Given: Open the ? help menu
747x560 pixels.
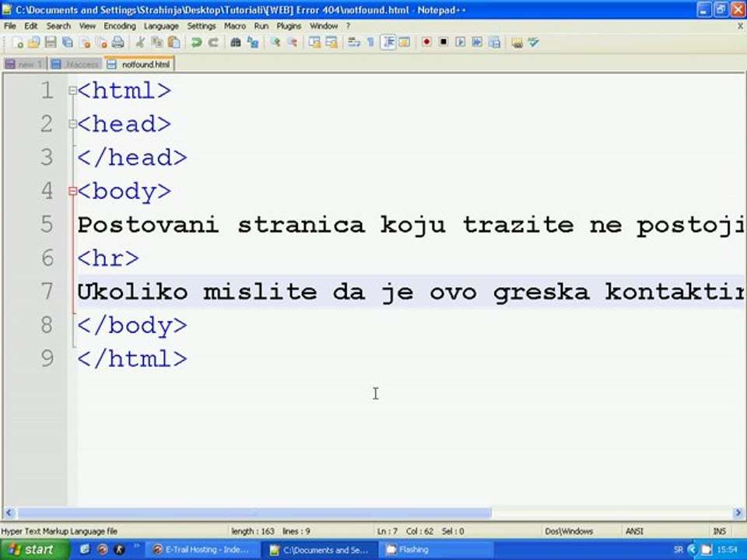Looking at the screenshot, I should [x=348, y=26].
